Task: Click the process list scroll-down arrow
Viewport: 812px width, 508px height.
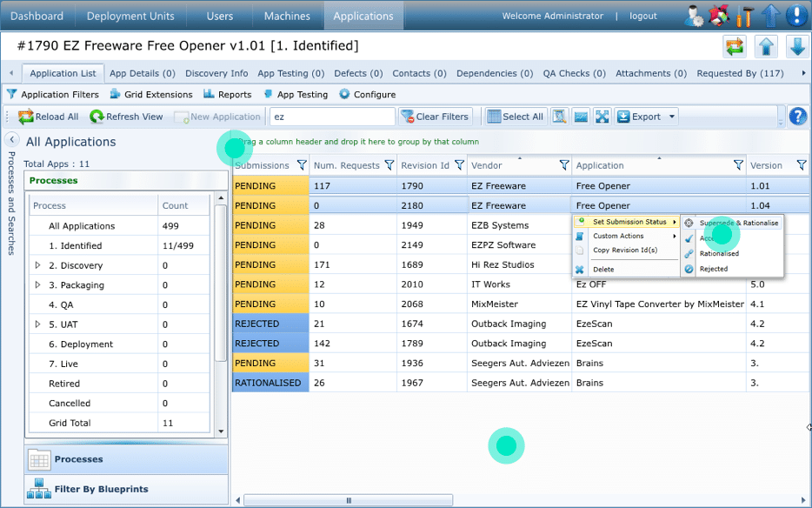Action: (221, 431)
